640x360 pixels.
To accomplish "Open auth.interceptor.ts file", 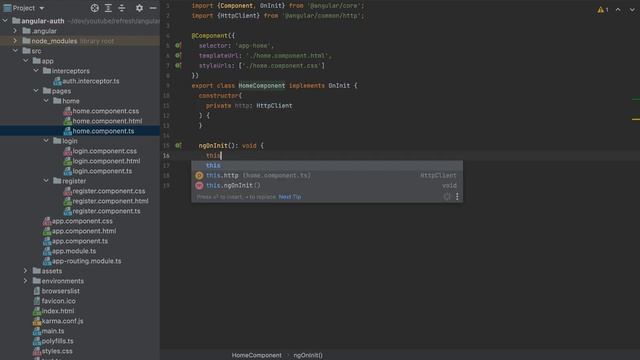I will click(91, 81).
